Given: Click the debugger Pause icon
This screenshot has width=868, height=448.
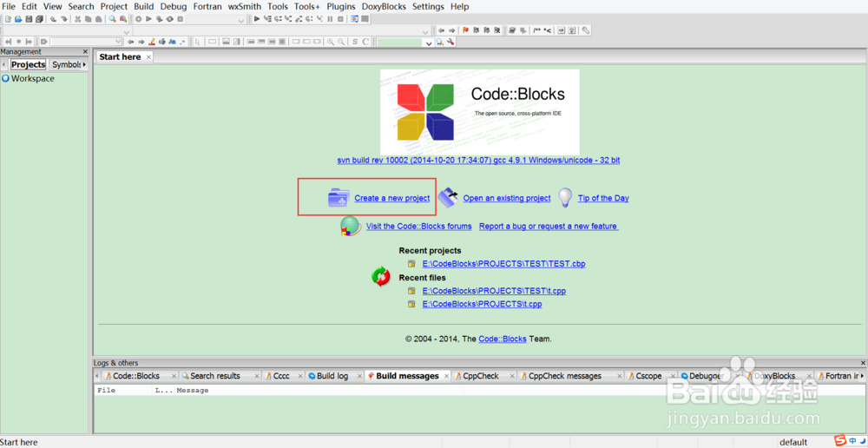Looking at the screenshot, I should point(330,19).
